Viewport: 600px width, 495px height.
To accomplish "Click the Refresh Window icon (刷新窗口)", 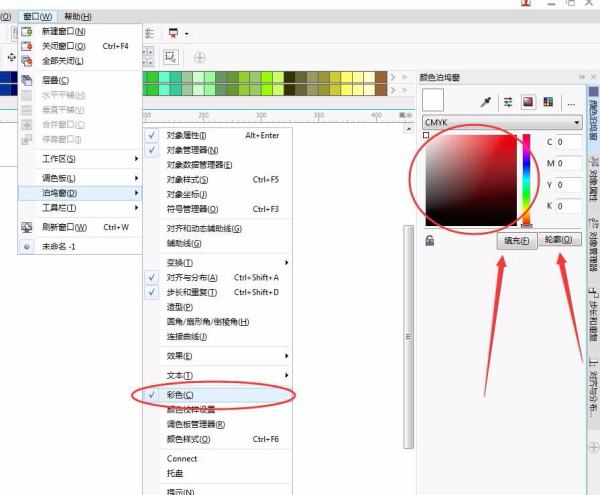I will tap(26, 227).
